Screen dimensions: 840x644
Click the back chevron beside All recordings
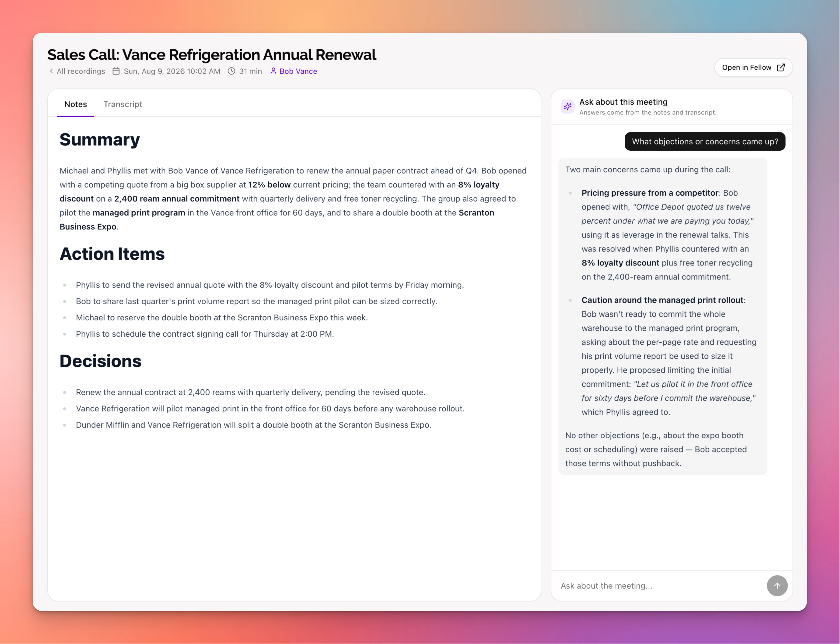pyautogui.click(x=51, y=71)
